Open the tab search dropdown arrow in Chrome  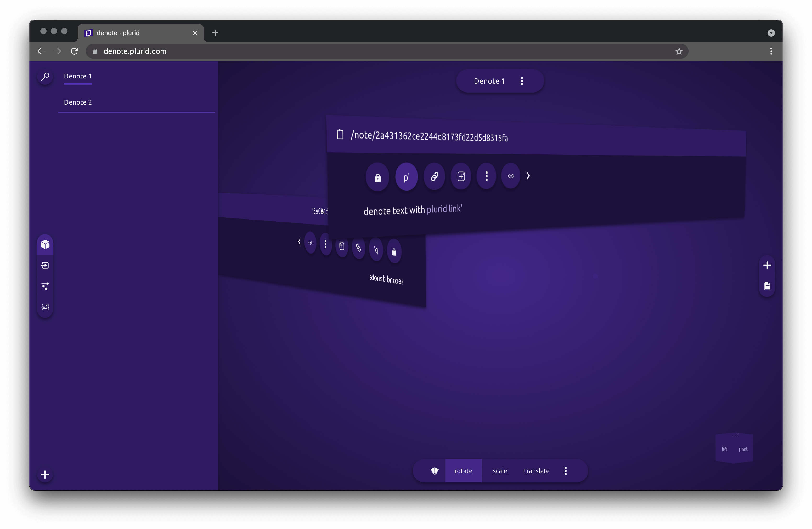(x=771, y=33)
